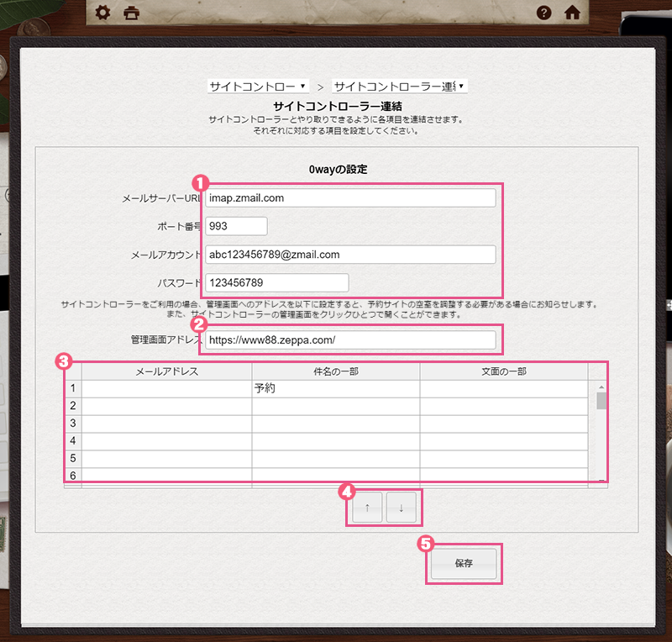Click the down arrow button below the table
This screenshot has height=642, width=672.
tap(402, 507)
